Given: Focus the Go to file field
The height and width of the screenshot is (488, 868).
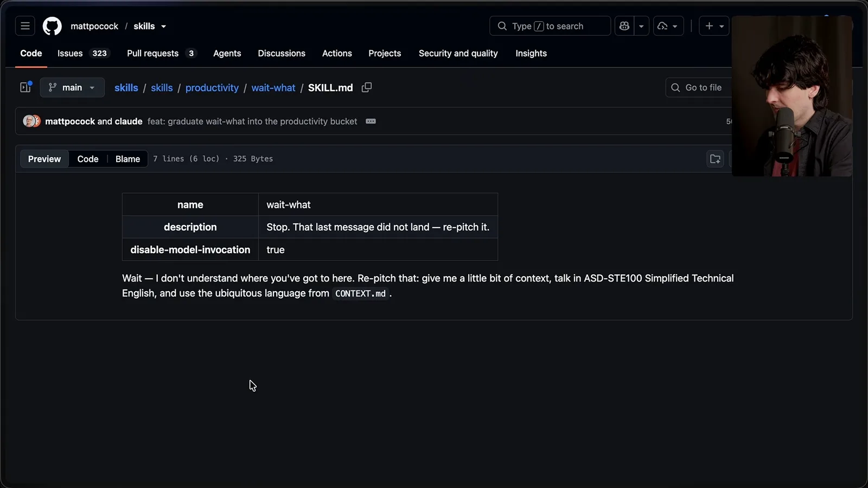Looking at the screenshot, I should point(699,87).
